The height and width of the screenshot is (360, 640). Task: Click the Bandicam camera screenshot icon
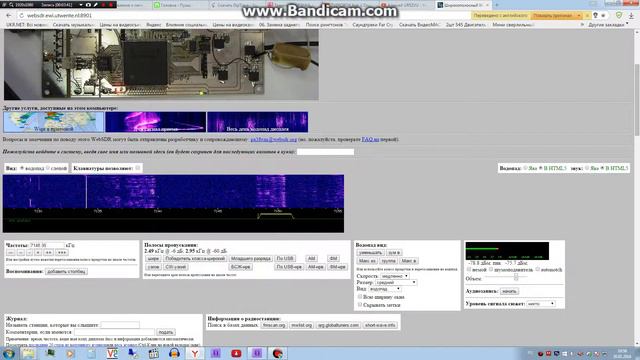click(x=88, y=5)
